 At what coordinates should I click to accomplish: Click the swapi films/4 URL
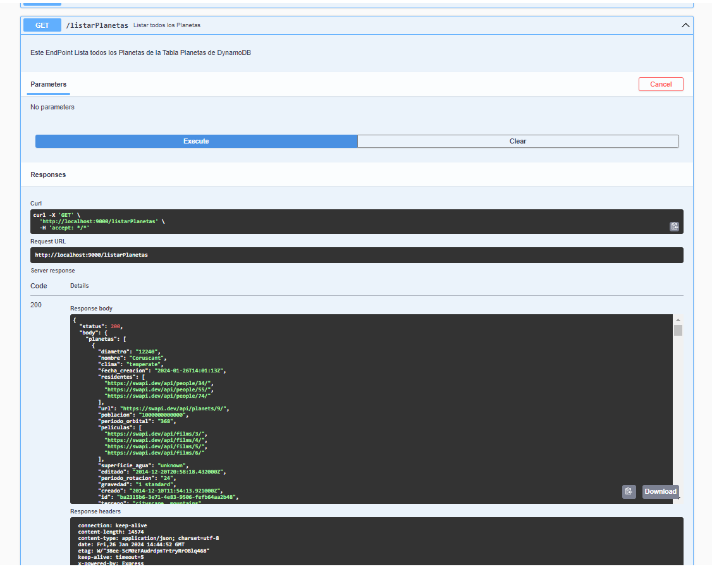tap(156, 441)
